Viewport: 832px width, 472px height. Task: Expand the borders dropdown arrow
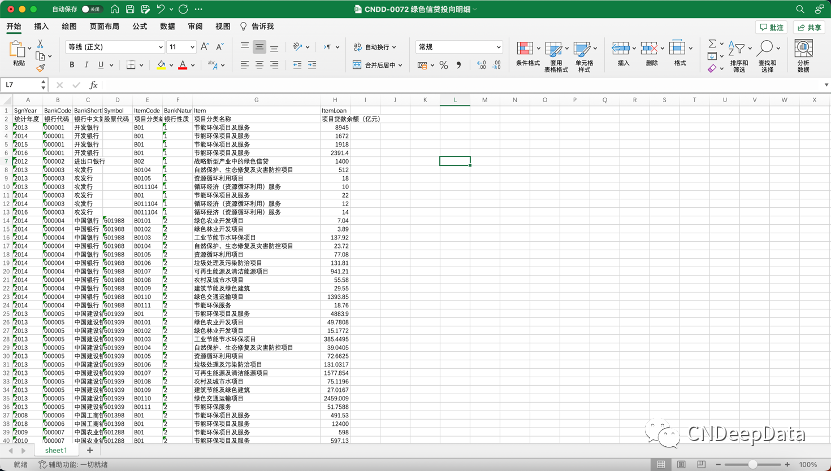click(x=142, y=65)
